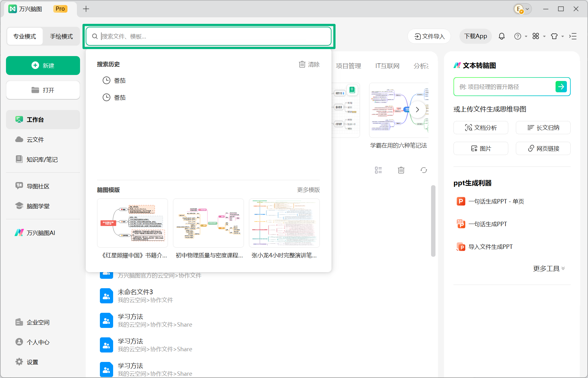Image resolution: width=588 pixels, height=378 pixels.
Task: Clear search history with 清除
Action: [309, 64]
